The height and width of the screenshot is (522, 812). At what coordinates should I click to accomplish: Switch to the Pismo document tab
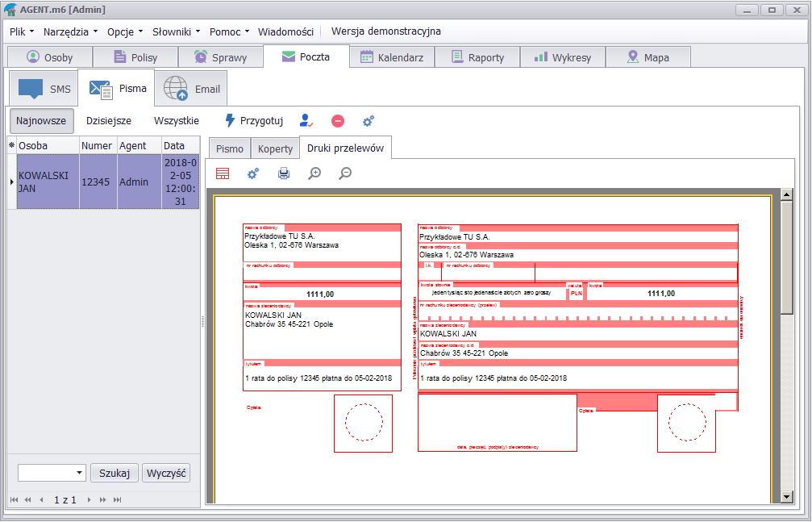pos(230,148)
